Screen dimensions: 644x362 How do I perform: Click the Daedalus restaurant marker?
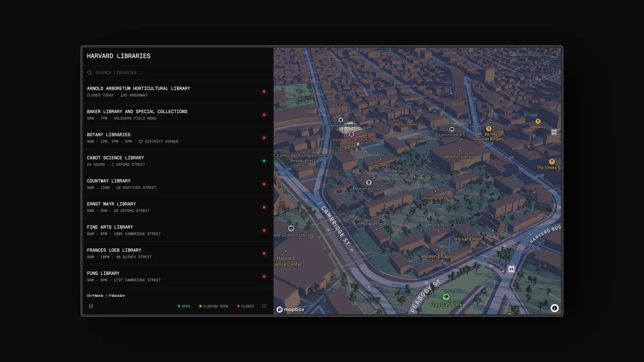coord(538,121)
